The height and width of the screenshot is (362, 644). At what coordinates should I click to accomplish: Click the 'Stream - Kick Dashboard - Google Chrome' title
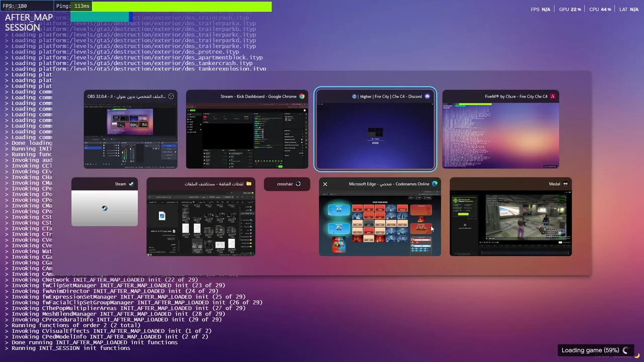coord(258,97)
